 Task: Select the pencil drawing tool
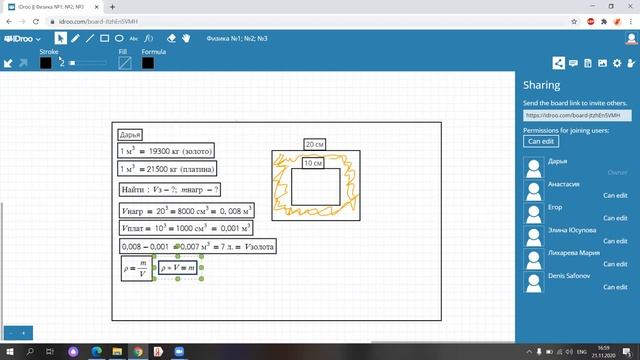coord(75,38)
